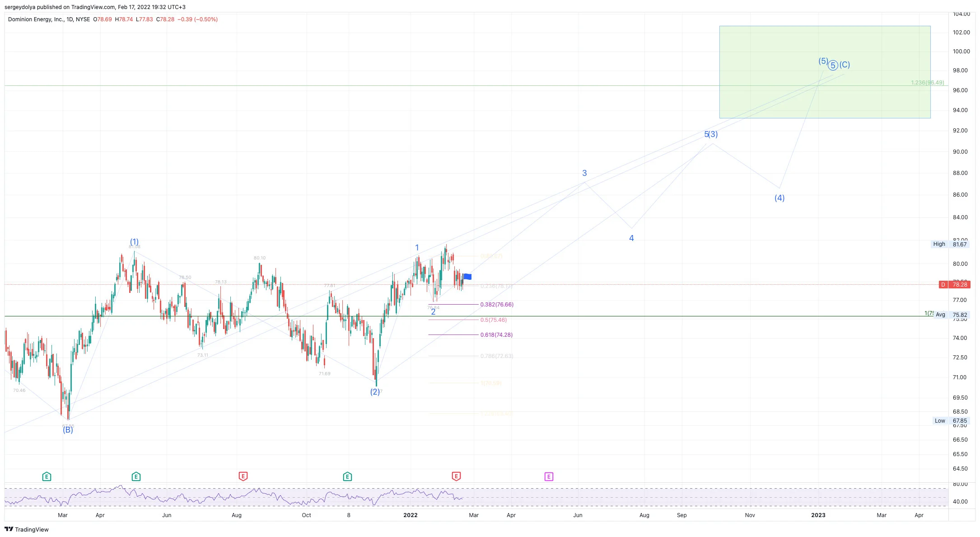980x537 pixels.
Task: Click the TradingView logo at the bottom
Action: click(27, 529)
